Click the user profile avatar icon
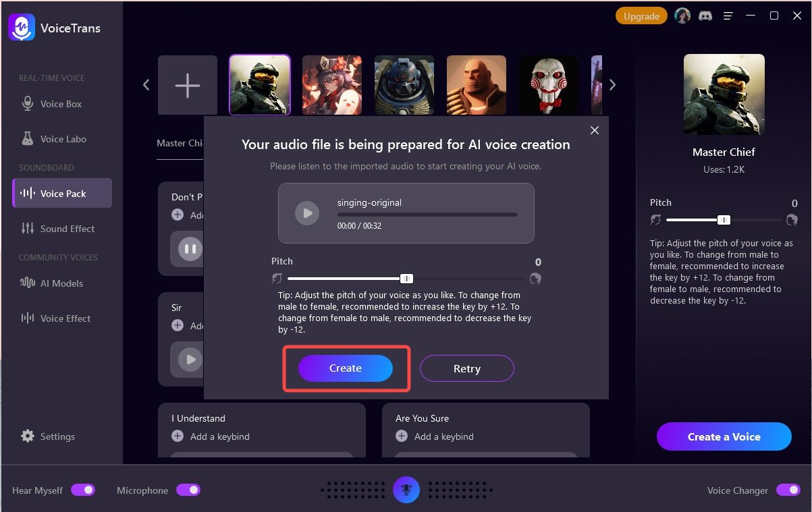The width and height of the screenshot is (812, 512). tap(682, 16)
